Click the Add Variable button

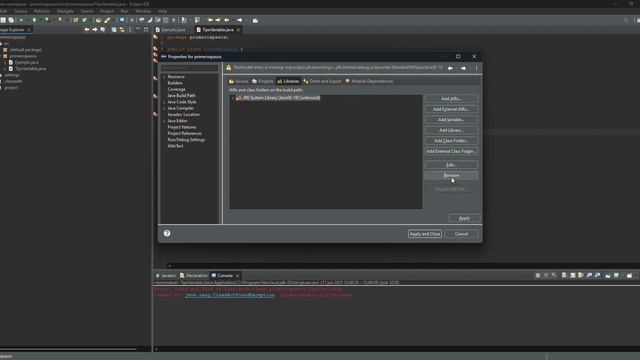tap(451, 120)
